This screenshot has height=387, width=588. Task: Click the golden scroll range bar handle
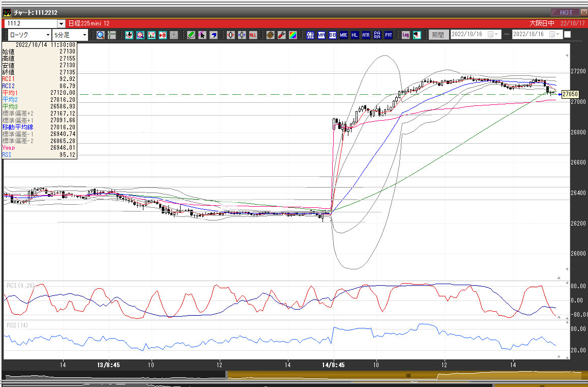[x=408, y=375]
